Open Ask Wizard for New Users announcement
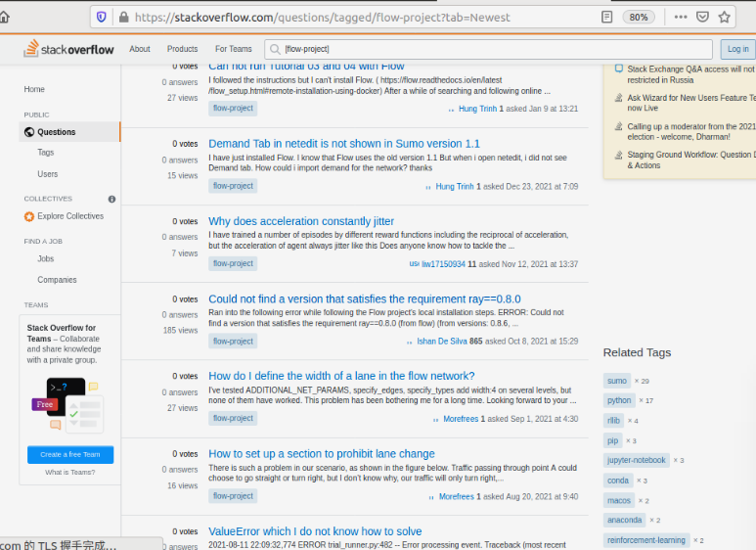Image resolution: width=756 pixels, height=550 pixels. (x=690, y=103)
